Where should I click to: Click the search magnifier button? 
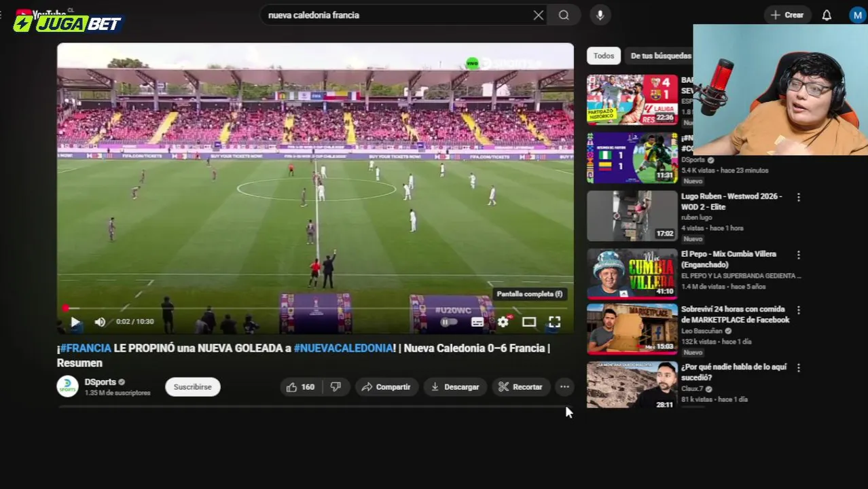564,15
